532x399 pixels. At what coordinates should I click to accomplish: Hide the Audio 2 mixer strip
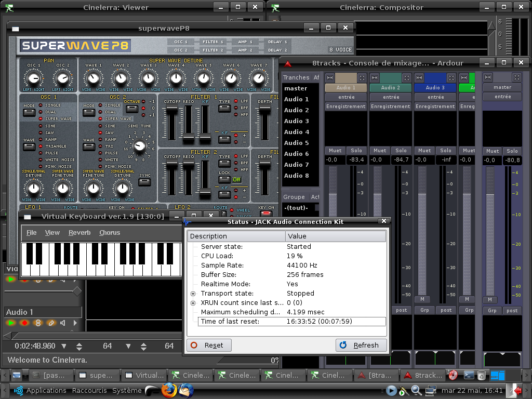tap(406, 78)
